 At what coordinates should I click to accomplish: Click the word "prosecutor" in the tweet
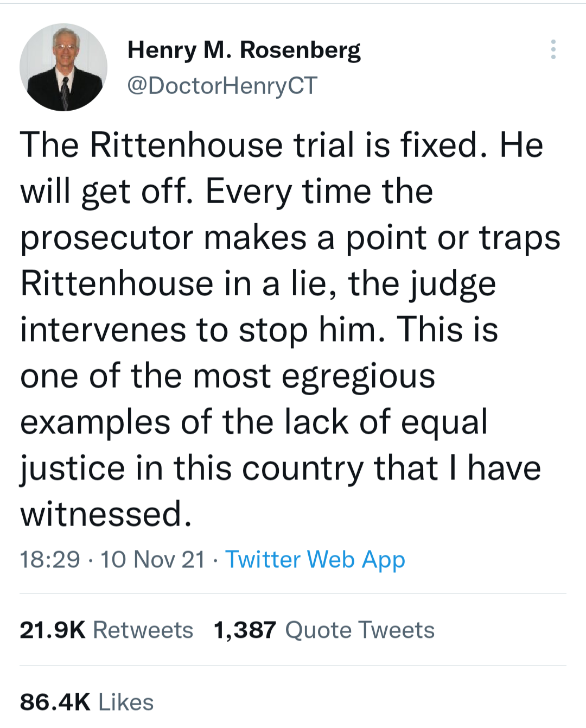[x=107, y=238]
